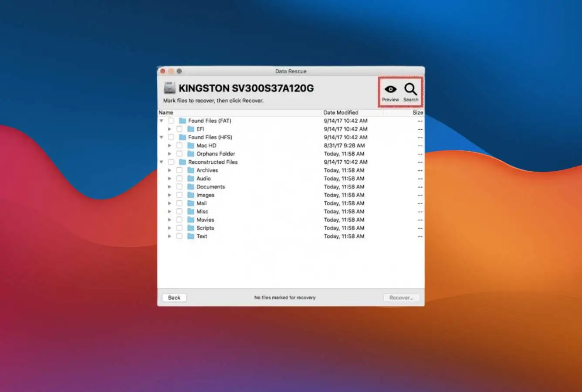
Task: Sort by the Date Modified column
Action: (352, 112)
